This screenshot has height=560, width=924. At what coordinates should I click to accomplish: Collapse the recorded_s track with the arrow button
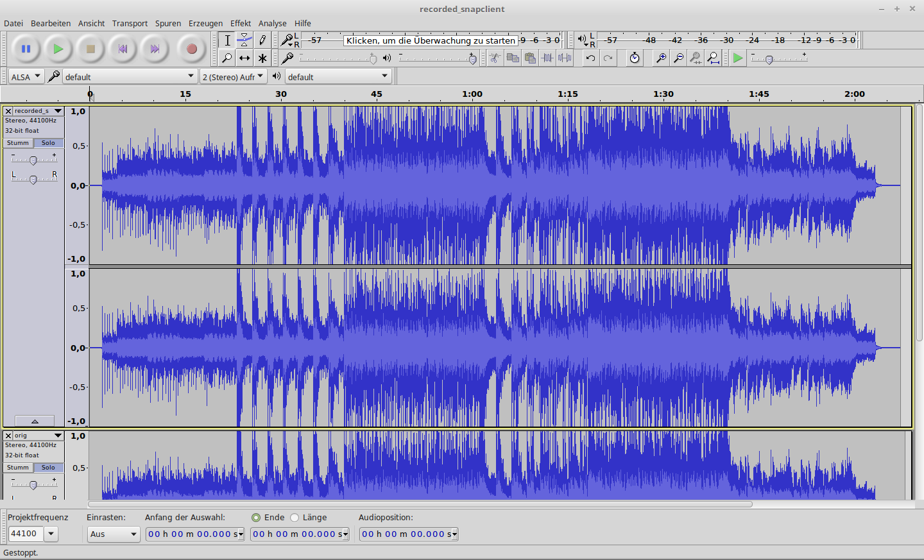[35, 421]
